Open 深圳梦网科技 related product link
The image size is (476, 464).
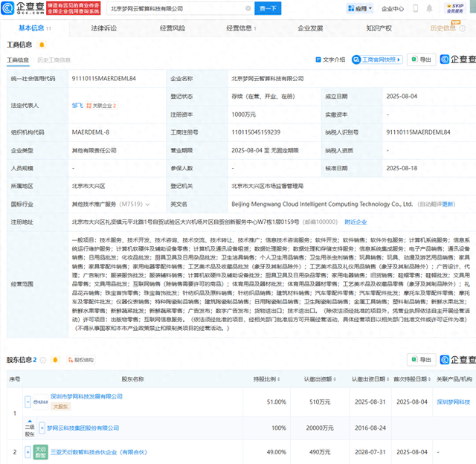click(453, 402)
